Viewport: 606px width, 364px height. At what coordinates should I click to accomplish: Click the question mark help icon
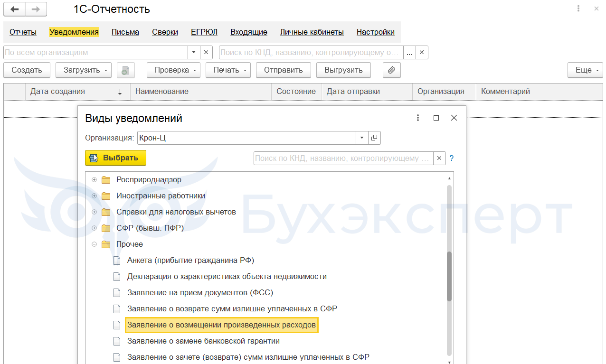[x=452, y=159]
